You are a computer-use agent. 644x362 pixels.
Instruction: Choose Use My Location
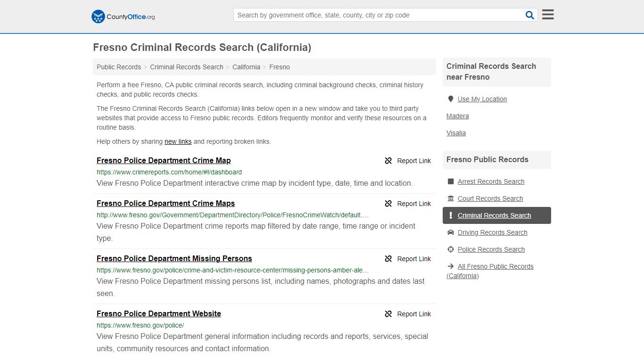tap(482, 99)
